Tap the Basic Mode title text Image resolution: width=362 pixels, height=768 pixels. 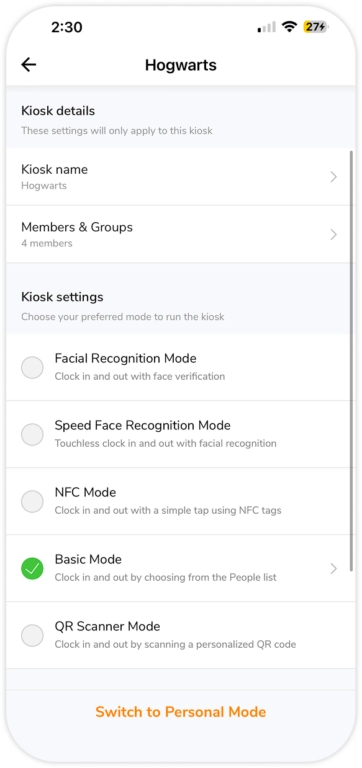pyautogui.click(x=88, y=559)
